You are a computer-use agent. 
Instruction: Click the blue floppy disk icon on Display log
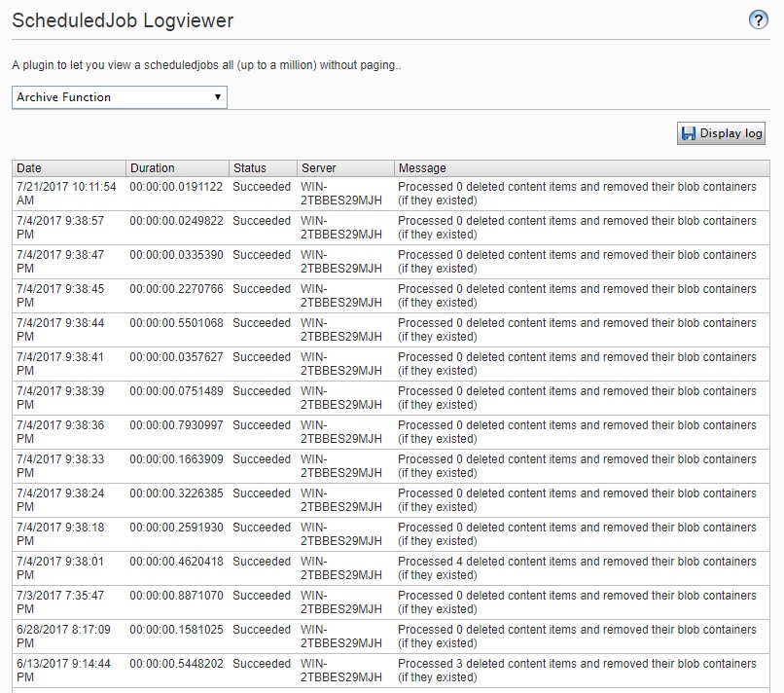tap(689, 133)
